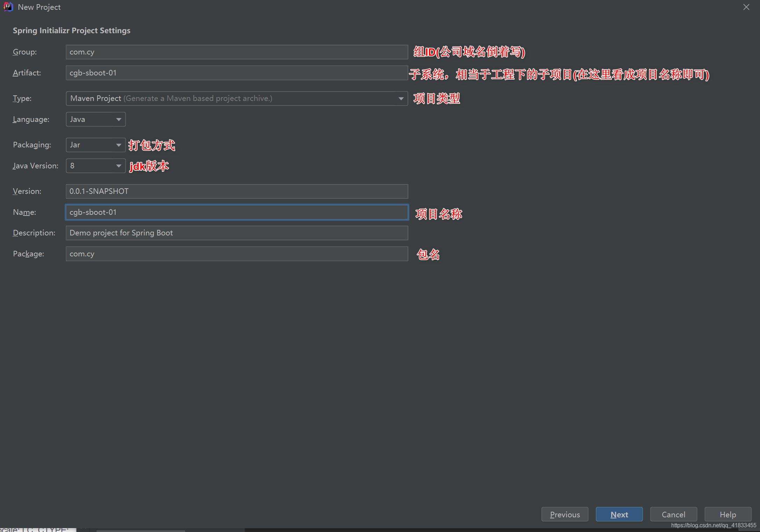
Task: Click the Package com.cy field
Action: (236, 254)
